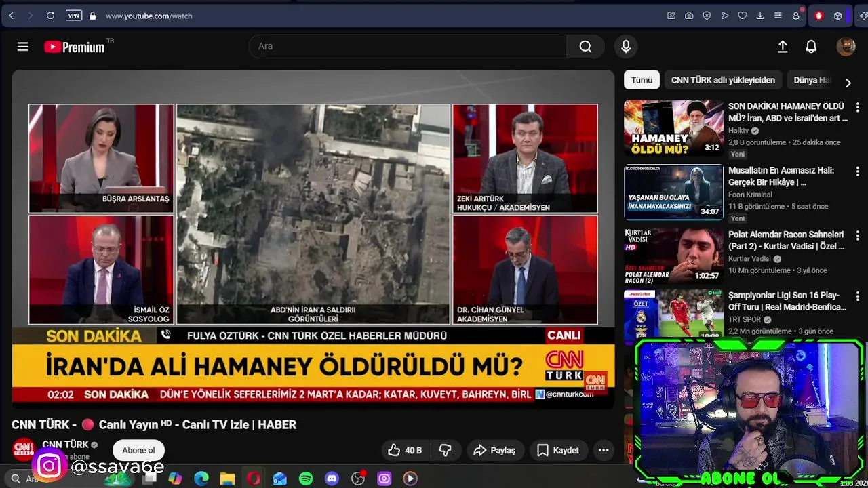868x488 pixels.
Task: Open the VPN badge in address bar
Action: 74,16
